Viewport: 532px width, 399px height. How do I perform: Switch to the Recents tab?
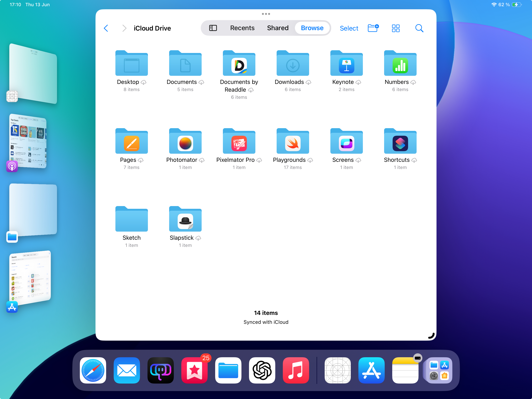click(242, 28)
